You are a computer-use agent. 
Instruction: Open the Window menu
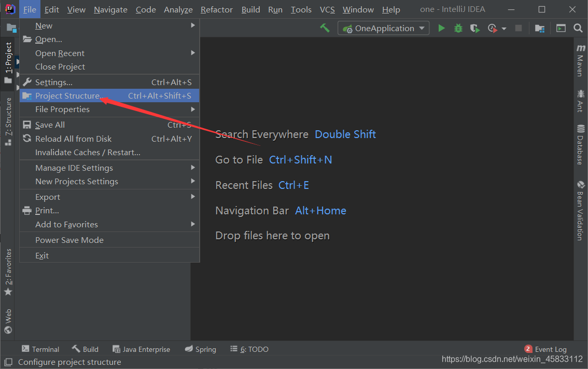click(x=358, y=9)
